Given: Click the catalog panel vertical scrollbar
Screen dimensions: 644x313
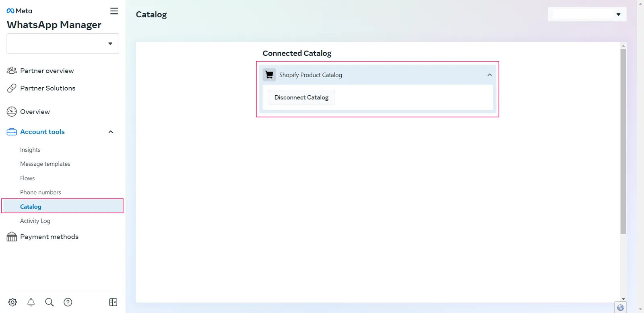Looking at the screenshot, I should (x=623, y=141).
